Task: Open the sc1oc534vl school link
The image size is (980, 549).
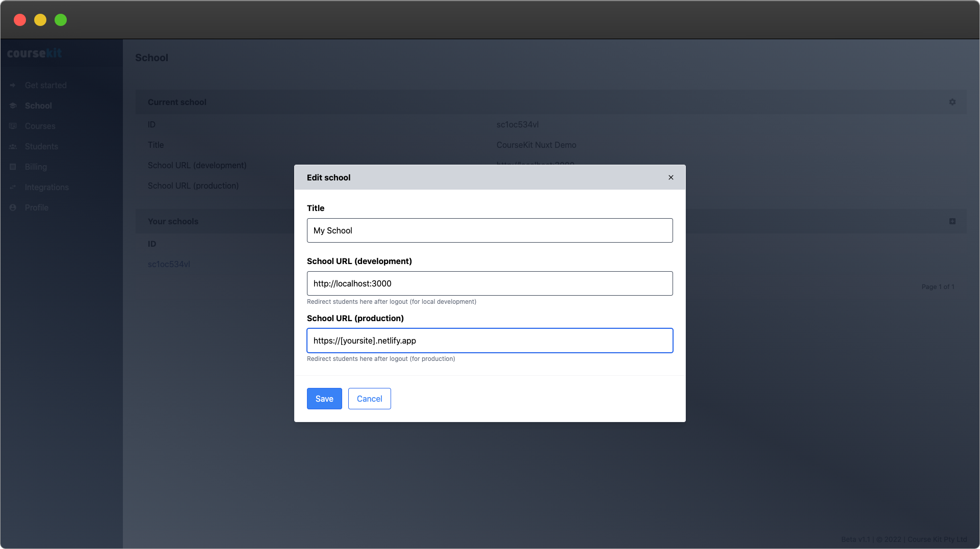Action: pyautogui.click(x=169, y=264)
